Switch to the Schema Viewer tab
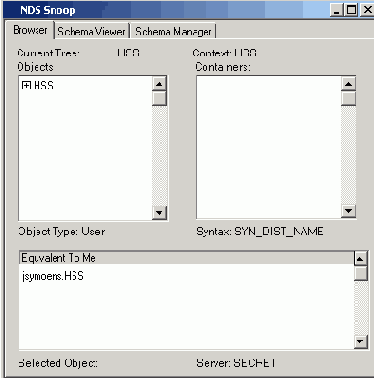Image resolution: width=374 pixels, height=378 pixels. point(92,31)
